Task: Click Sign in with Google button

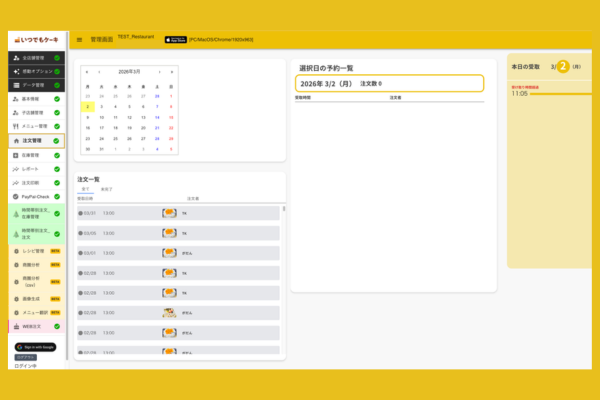Action: (33, 346)
